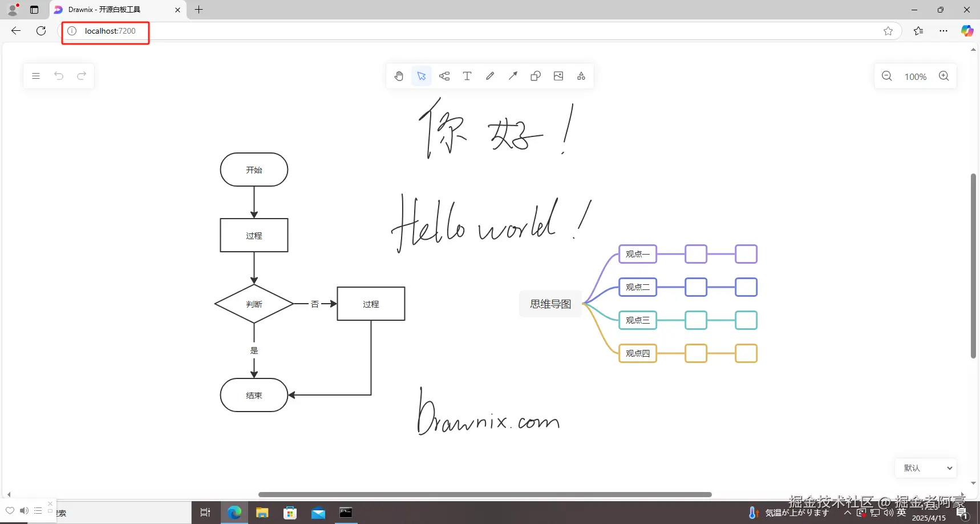Select the Arrow connector tool
The height and width of the screenshot is (524, 980).
(x=513, y=76)
